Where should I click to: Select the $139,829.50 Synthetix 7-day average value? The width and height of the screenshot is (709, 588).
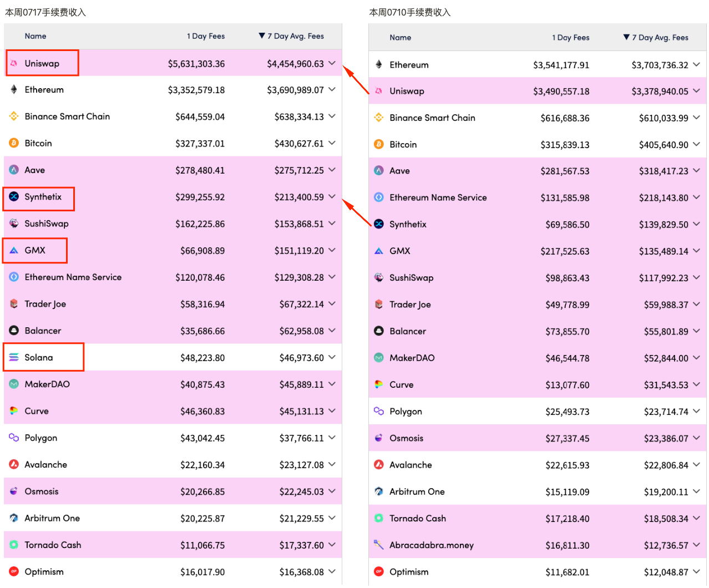click(x=664, y=225)
